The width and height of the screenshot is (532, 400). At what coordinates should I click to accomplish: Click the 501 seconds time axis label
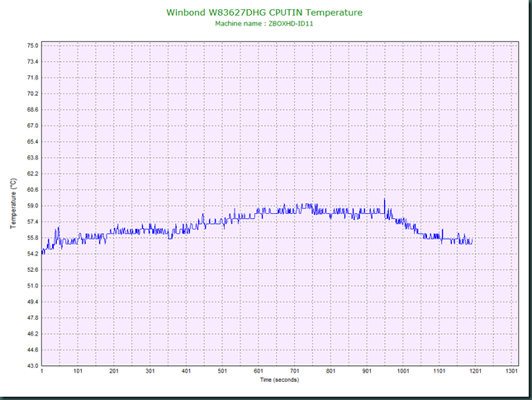[x=222, y=371]
